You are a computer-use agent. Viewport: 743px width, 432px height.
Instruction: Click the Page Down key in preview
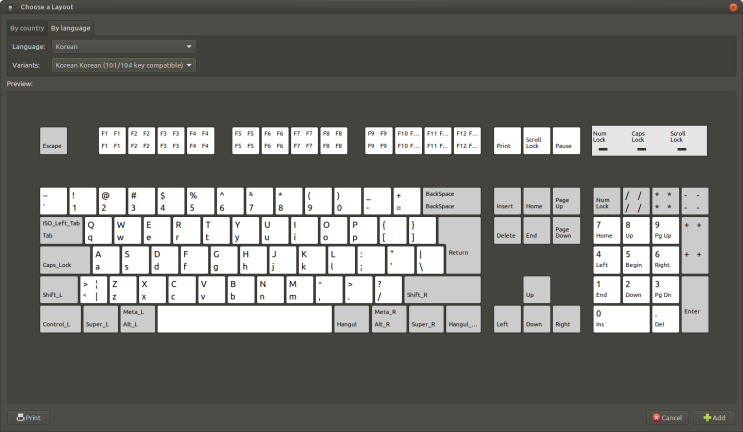pos(566,230)
